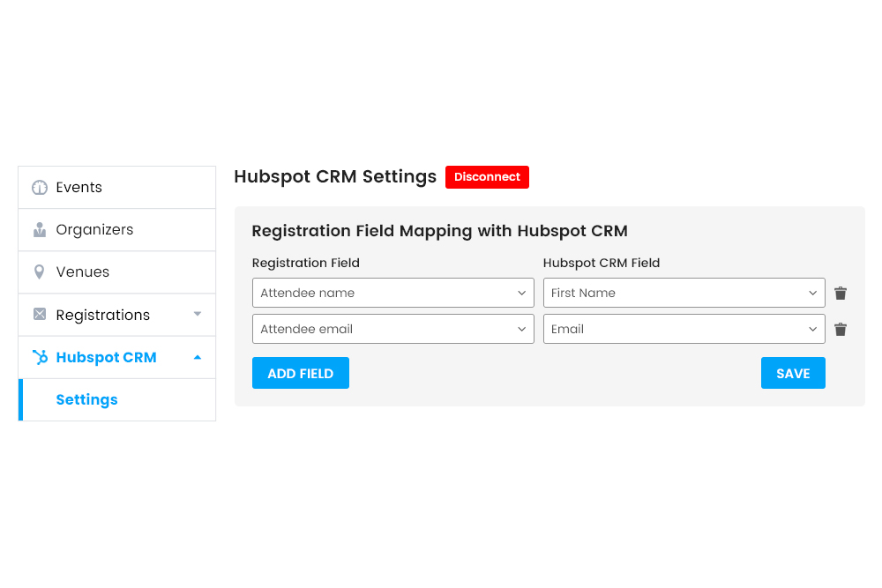Image resolution: width=882 pixels, height=588 pixels.
Task: Delete the Email mapping with trash icon
Action: (840, 329)
